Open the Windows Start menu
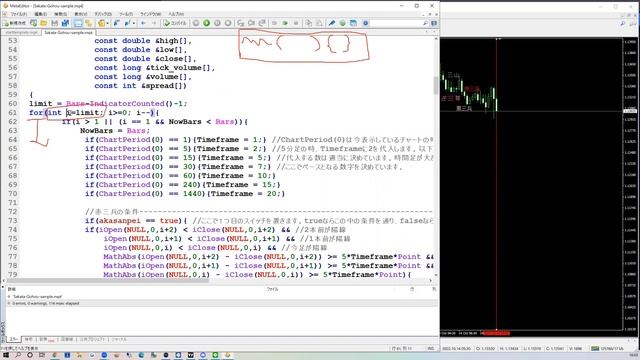The image size is (640, 360). [6, 356]
